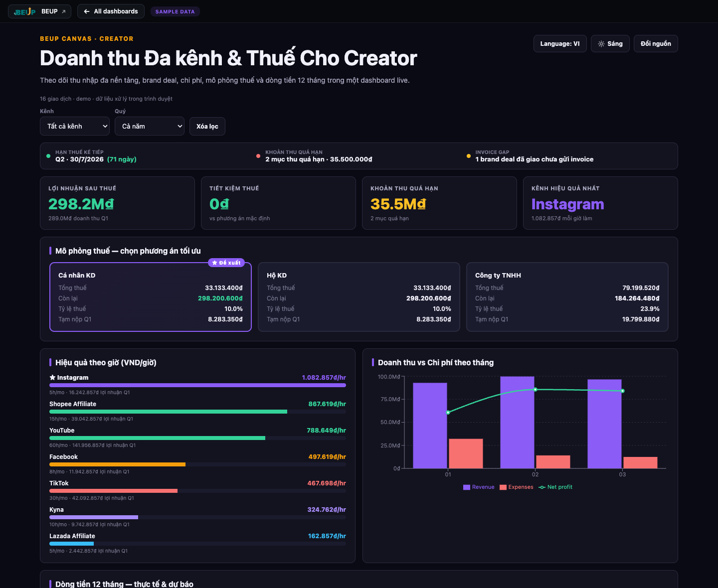Click the TikTok efficiency progress bar
The image size is (718, 588).
point(197,491)
